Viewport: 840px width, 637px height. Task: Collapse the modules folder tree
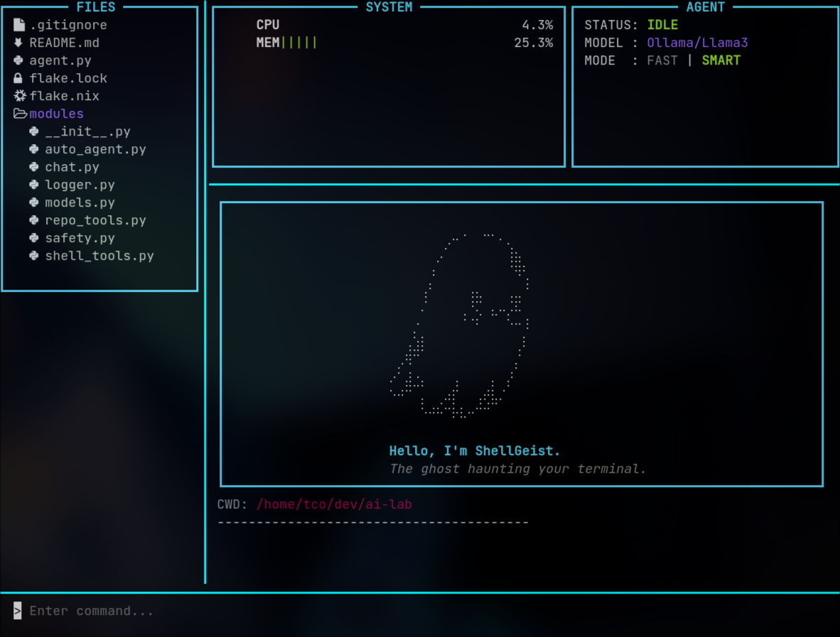(x=56, y=113)
